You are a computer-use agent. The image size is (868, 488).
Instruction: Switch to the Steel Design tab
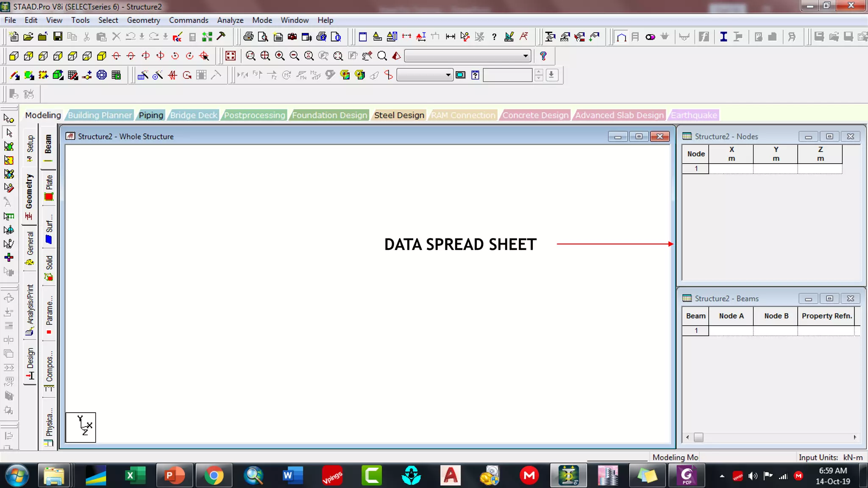pos(399,115)
